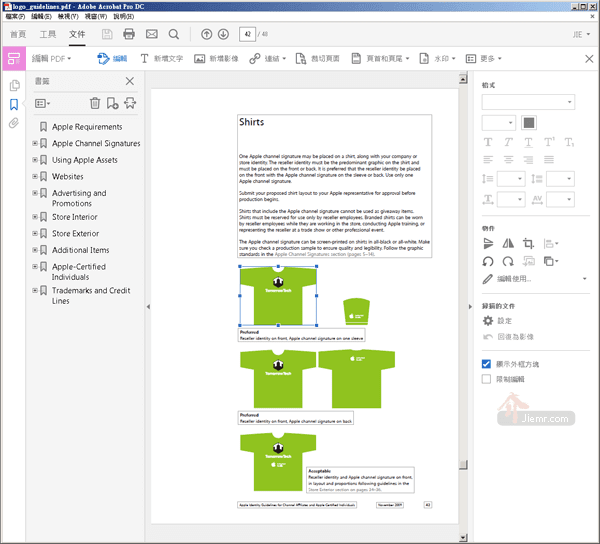
Task: Align text left icon
Action: pos(488,160)
